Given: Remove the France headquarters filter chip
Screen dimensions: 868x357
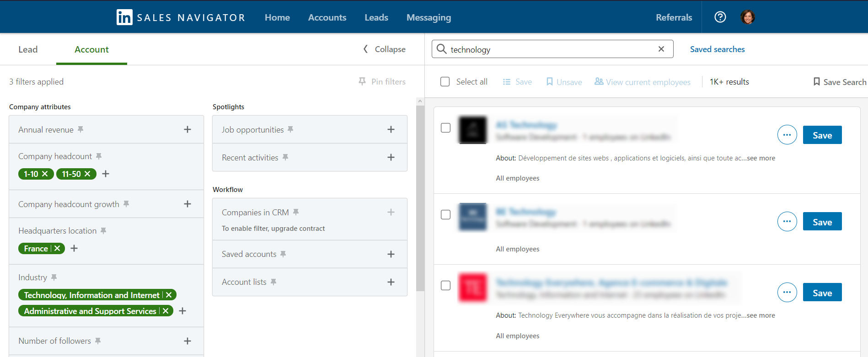Looking at the screenshot, I should pyautogui.click(x=57, y=248).
